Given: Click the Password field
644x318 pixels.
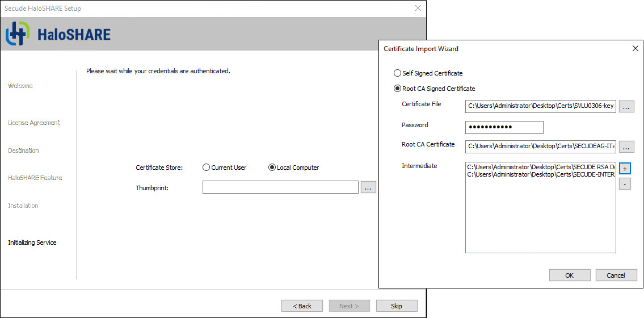Looking at the screenshot, I should (504, 127).
